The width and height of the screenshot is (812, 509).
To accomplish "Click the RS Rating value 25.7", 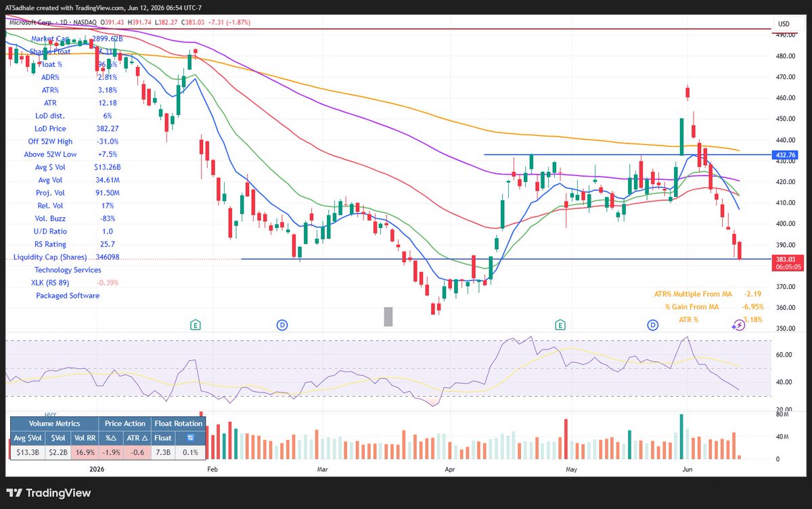I will point(108,244).
